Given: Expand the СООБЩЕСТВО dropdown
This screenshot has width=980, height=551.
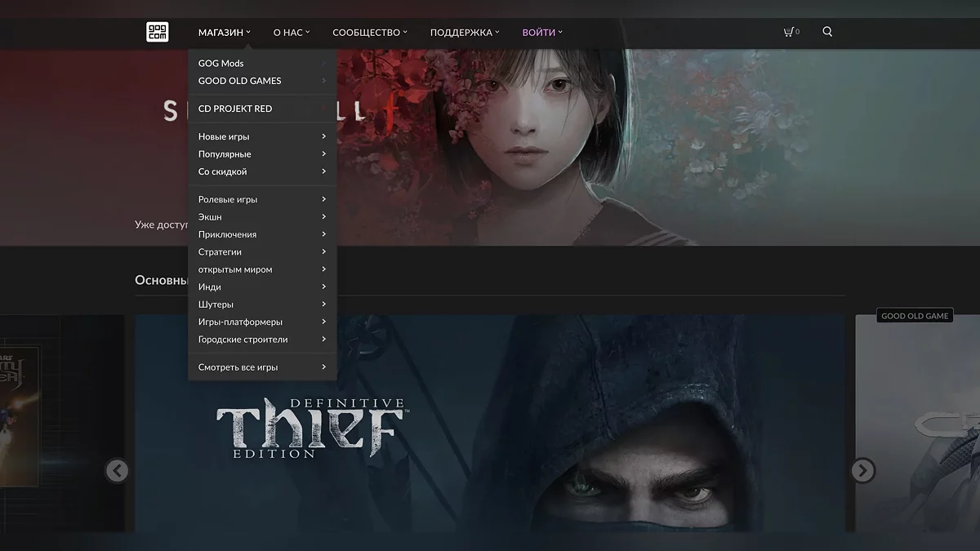Looking at the screenshot, I should point(370,33).
